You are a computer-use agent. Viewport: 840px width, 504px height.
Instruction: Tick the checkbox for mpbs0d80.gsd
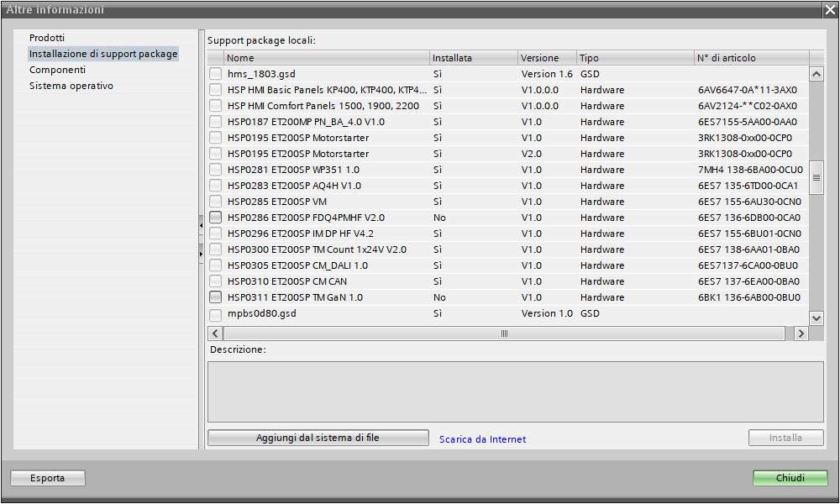click(x=215, y=314)
